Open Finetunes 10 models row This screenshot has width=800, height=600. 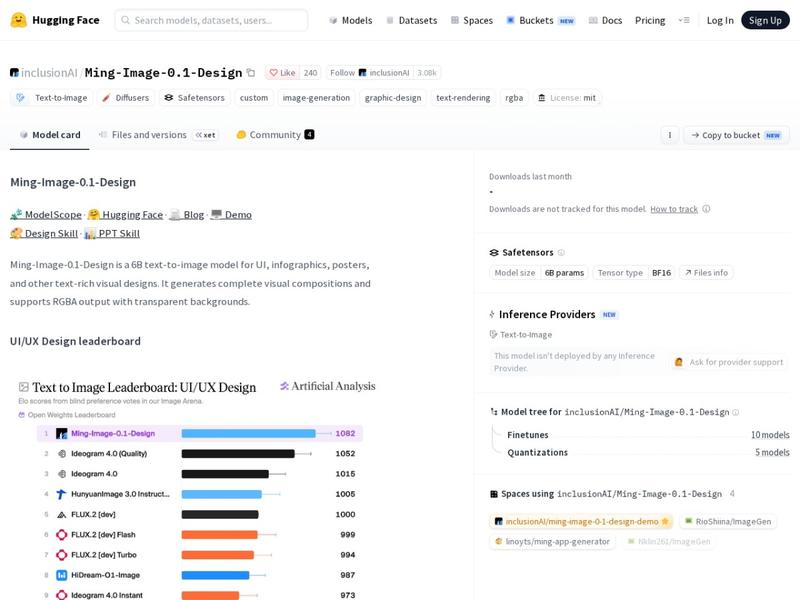648,435
